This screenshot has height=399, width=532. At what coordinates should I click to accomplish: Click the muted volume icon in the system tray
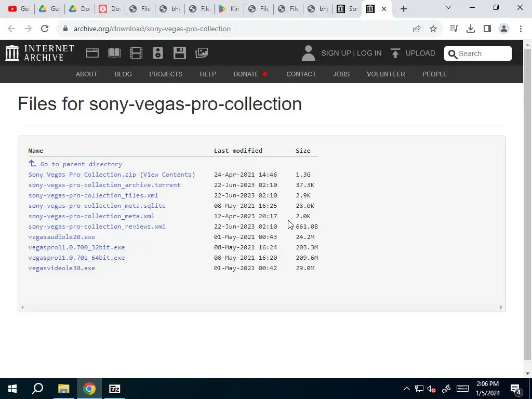(432, 389)
